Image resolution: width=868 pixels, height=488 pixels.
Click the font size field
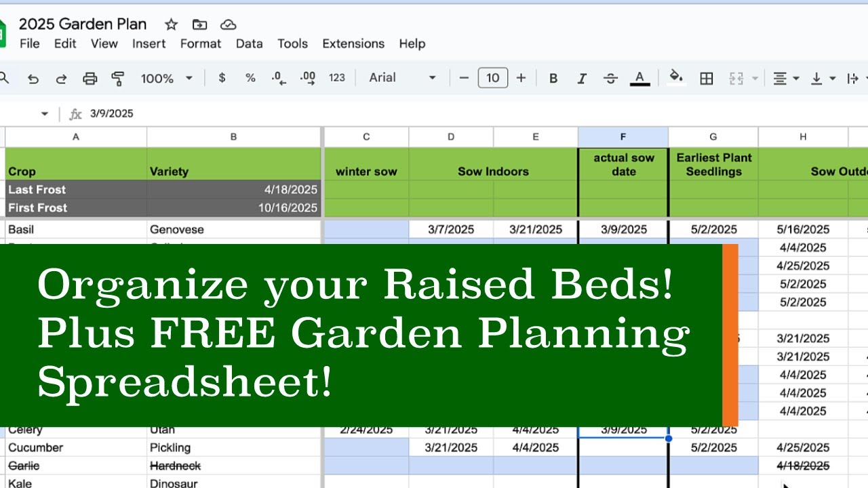[493, 78]
